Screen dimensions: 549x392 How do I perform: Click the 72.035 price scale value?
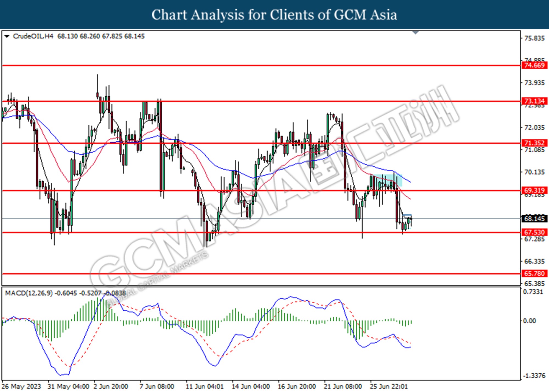[x=534, y=127]
